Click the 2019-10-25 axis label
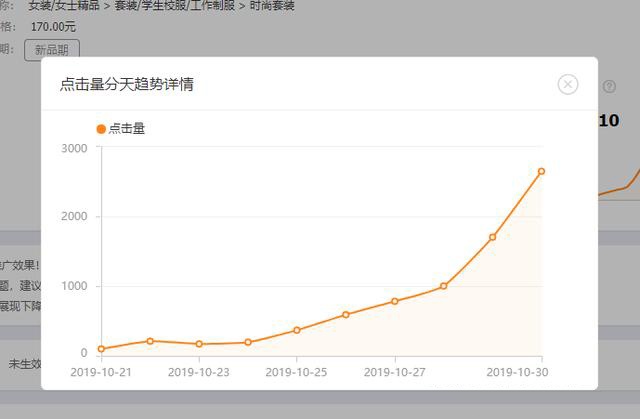Image resolution: width=640 pixels, height=419 pixels. pos(296,372)
